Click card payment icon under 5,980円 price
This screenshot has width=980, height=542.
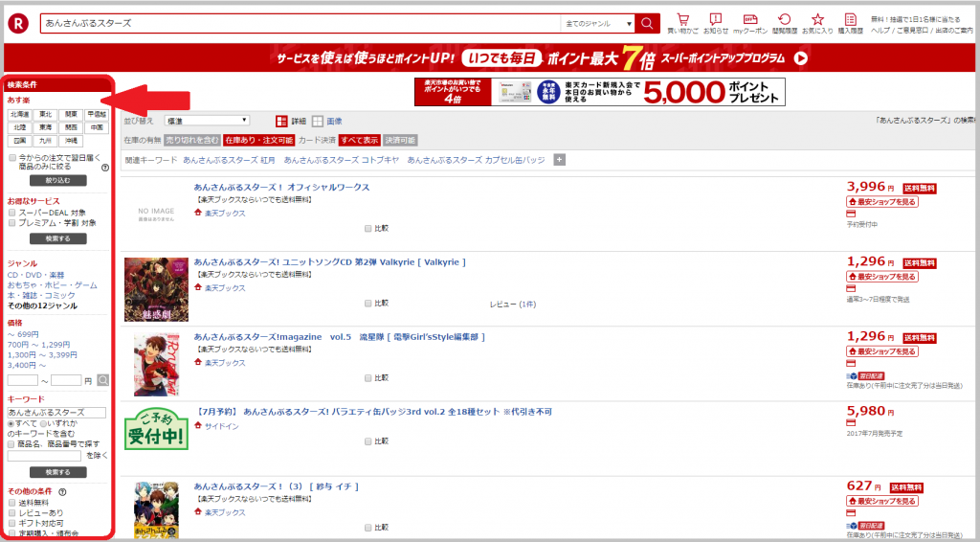click(851, 422)
